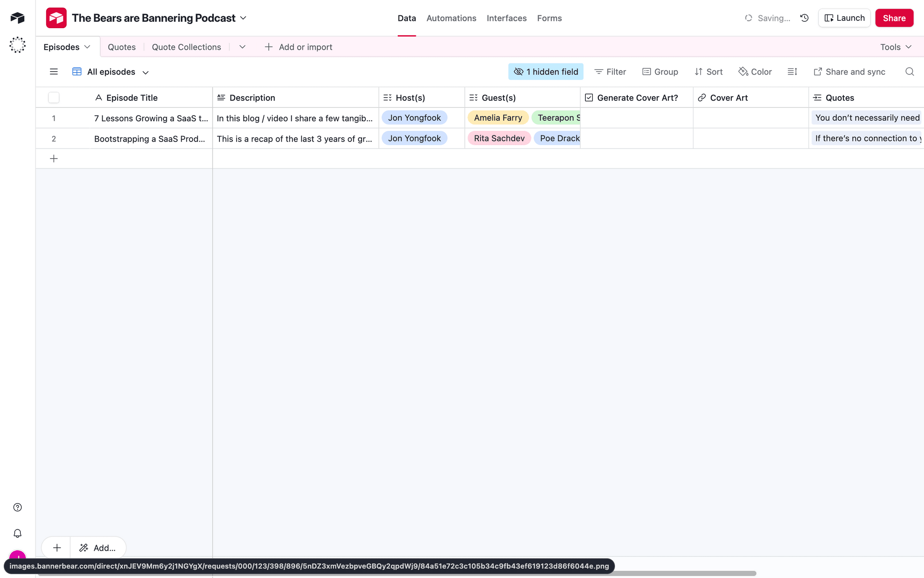
Task: Open the Quote Collections table tab
Action: click(186, 47)
